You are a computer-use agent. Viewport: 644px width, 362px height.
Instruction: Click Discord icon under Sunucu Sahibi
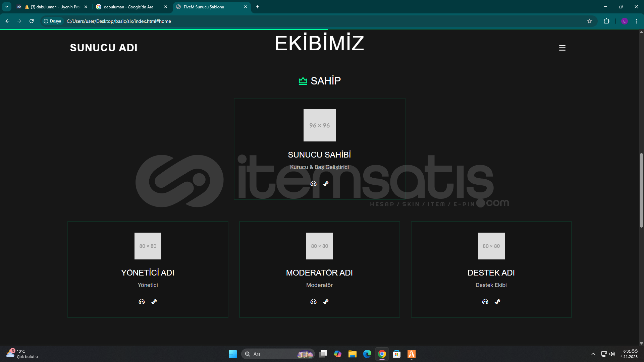point(313,184)
